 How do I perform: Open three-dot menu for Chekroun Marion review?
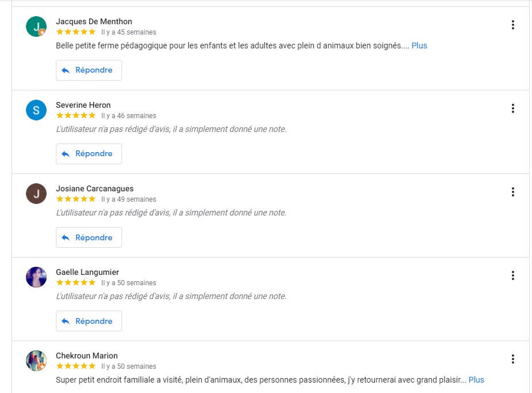(512, 359)
